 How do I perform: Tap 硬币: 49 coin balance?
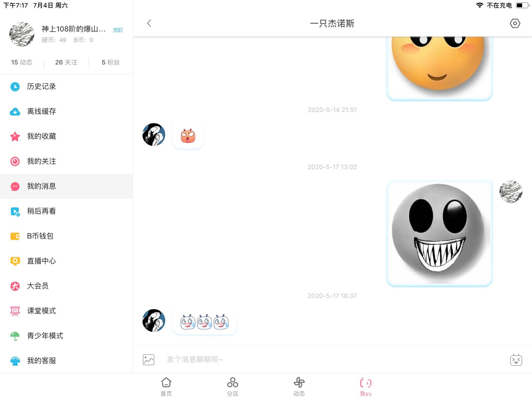point(54,40)
